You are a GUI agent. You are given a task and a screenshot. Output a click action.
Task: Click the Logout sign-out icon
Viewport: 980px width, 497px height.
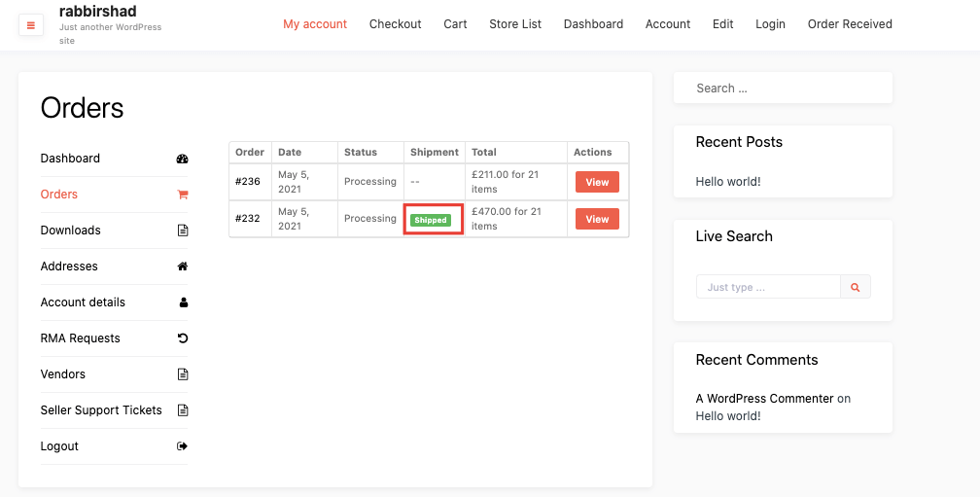183,446
